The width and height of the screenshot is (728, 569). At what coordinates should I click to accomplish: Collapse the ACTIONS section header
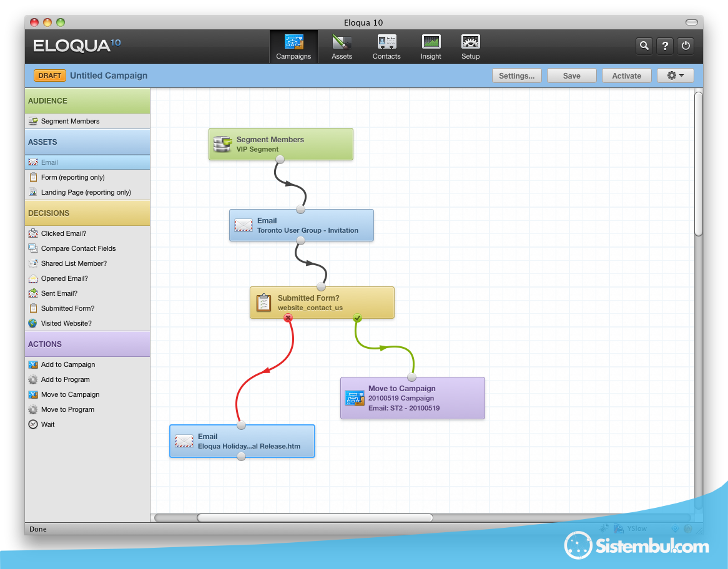pos(87,344)
